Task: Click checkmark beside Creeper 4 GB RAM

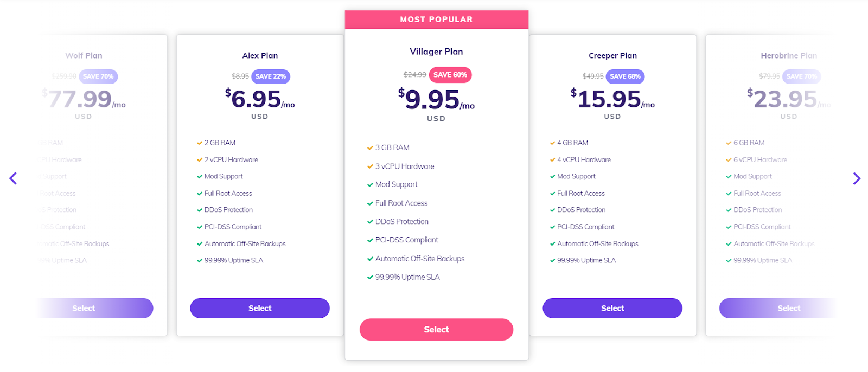Action: coord(552,143)
